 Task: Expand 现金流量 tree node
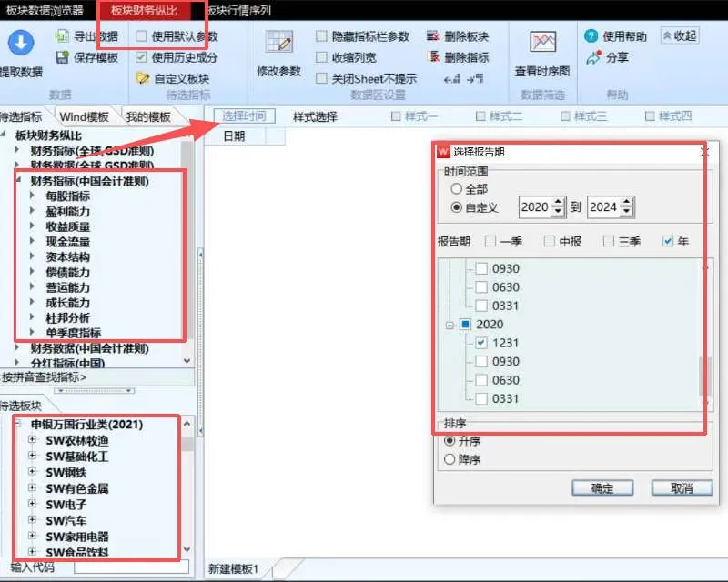click(32, 241)
